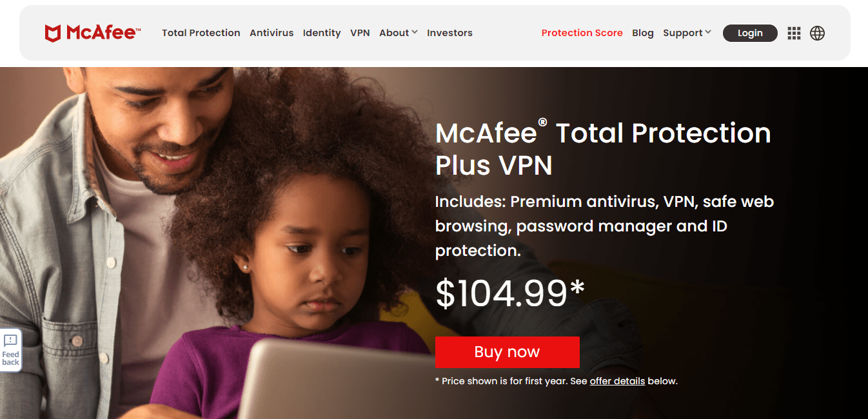Open the globe language selector

click(817, 33)
